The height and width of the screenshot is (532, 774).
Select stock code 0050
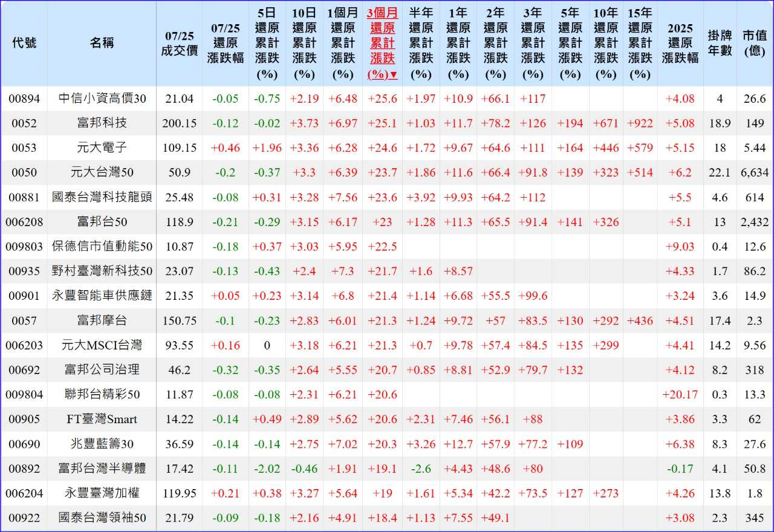(x=24, y=173)
